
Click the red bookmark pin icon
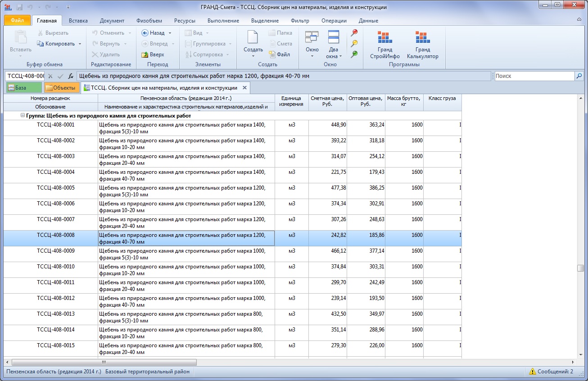tap(354, 33)
